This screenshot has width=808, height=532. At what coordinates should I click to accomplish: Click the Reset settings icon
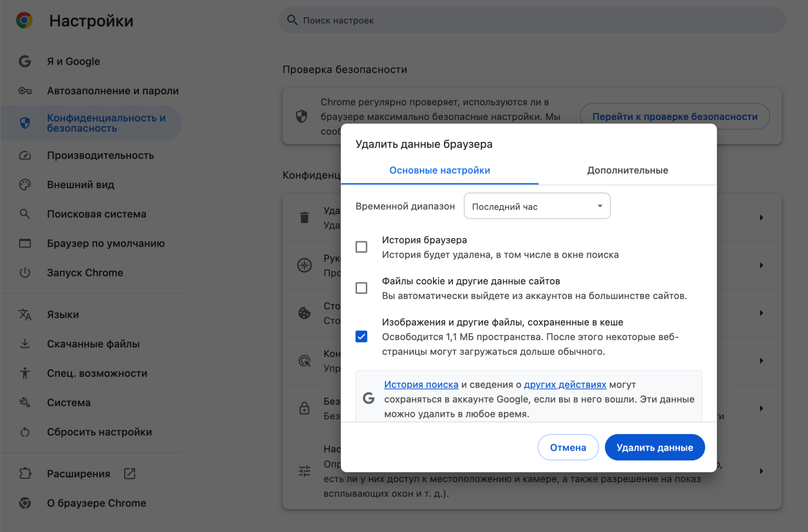(25, 432)
